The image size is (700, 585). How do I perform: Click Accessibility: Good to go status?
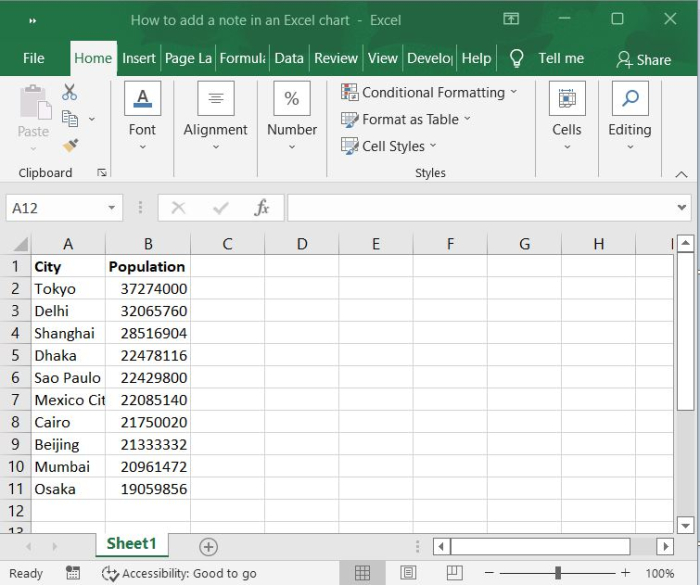click(179, 573)
